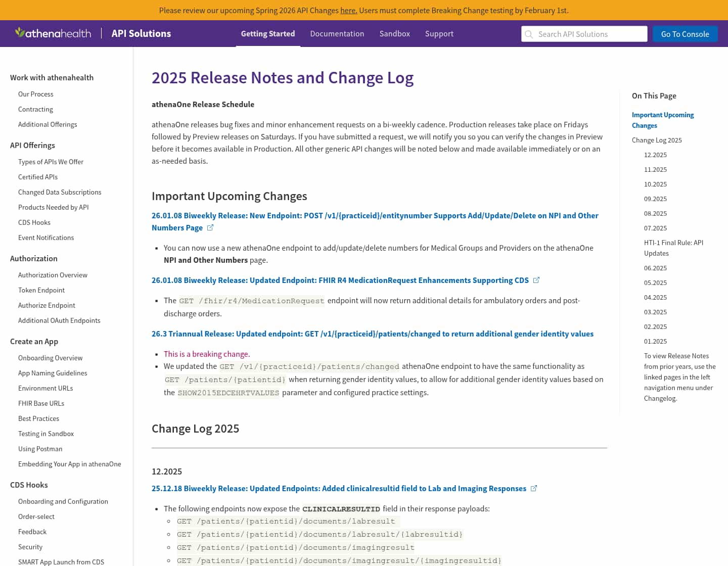Screen dimensions: 728x566
Task: Select the Support menu item
Action: click(x=439, y=33)
